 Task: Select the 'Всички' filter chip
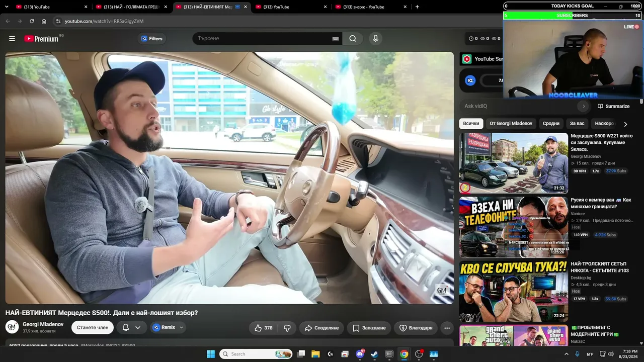click(x=471, y=123)
